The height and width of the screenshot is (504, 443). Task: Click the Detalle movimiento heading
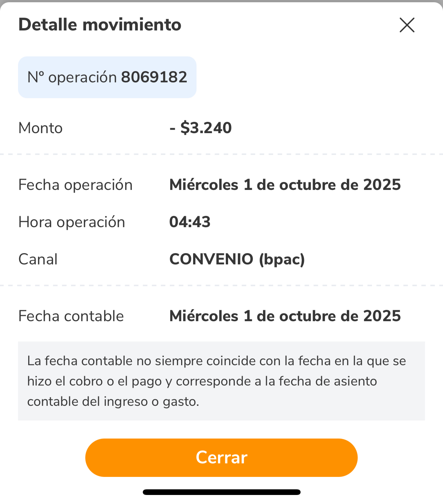click(x=100, y=25)
